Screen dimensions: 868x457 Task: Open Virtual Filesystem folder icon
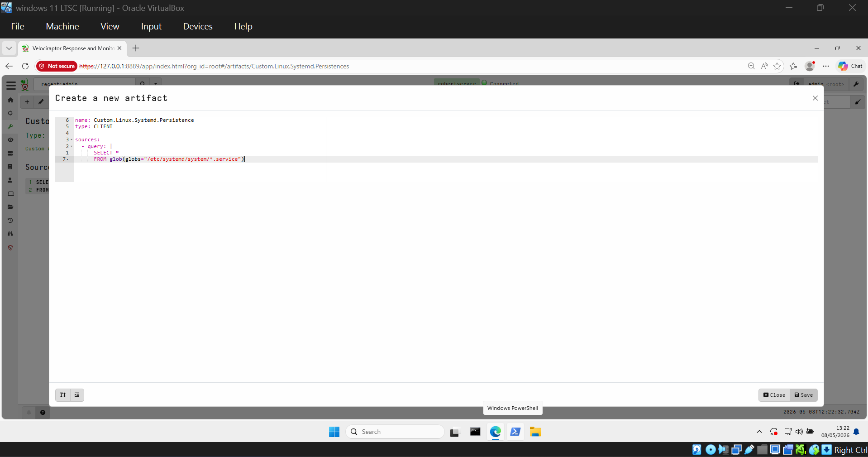[10, 207]
